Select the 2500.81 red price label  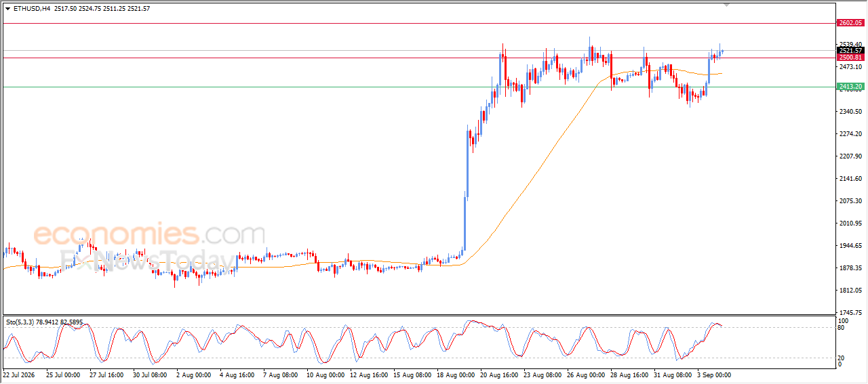point(850,58)
